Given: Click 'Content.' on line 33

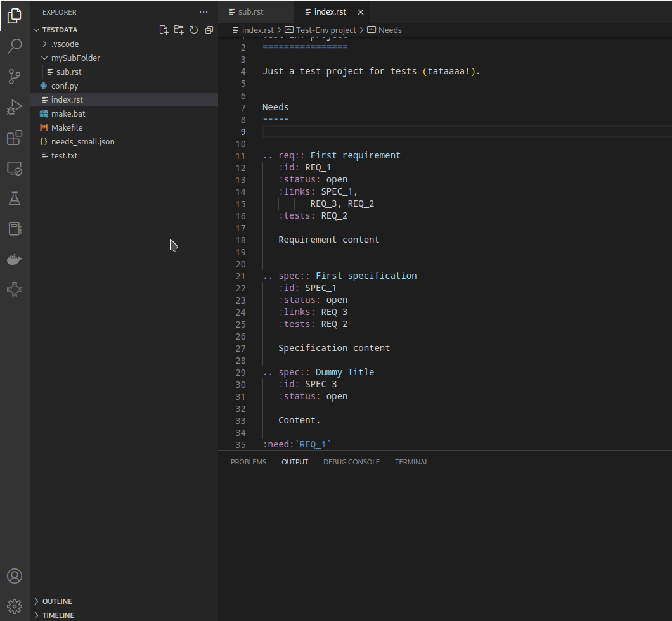Looking at the screenshot, I should [299, 421].
